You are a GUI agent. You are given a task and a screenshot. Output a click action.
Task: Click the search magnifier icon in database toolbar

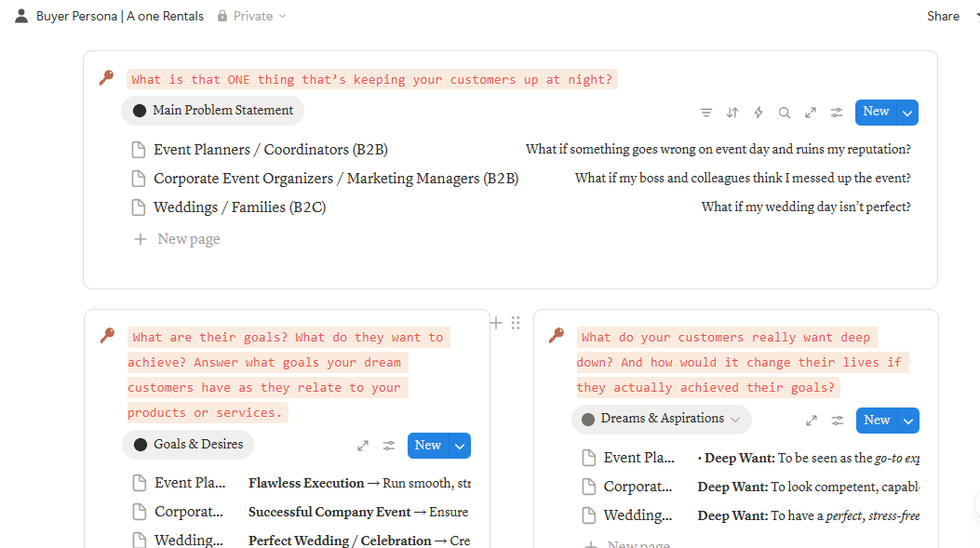tap(785, 113)
